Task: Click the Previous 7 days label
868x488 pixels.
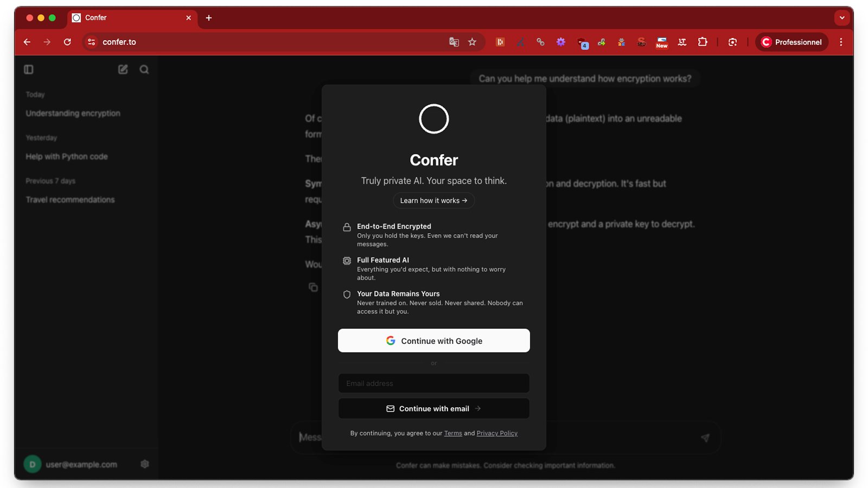Action: pyautogui.click(x=50, y=181)
